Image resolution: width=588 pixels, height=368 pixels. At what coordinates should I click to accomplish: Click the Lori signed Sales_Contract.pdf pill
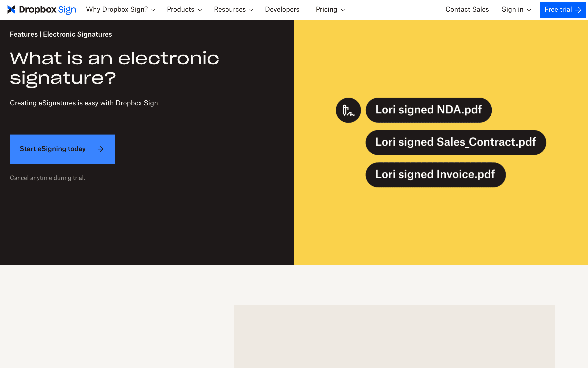click(456, 143)
